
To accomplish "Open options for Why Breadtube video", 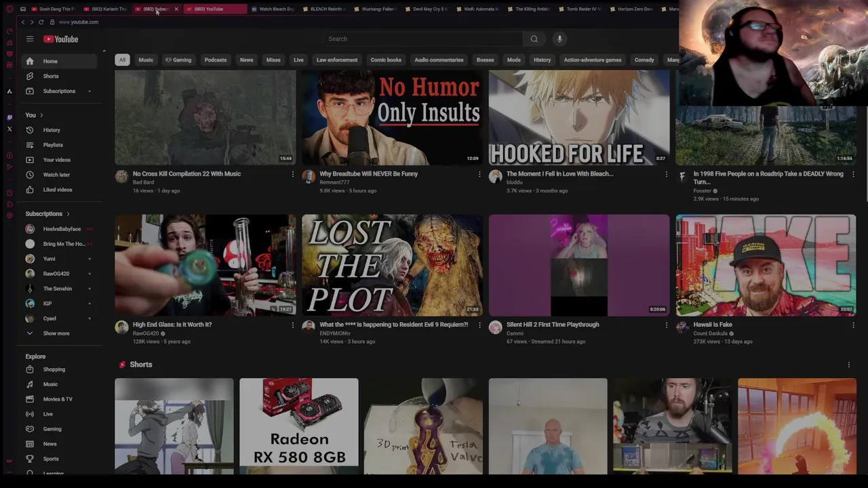I will click(x=479, y=174).
